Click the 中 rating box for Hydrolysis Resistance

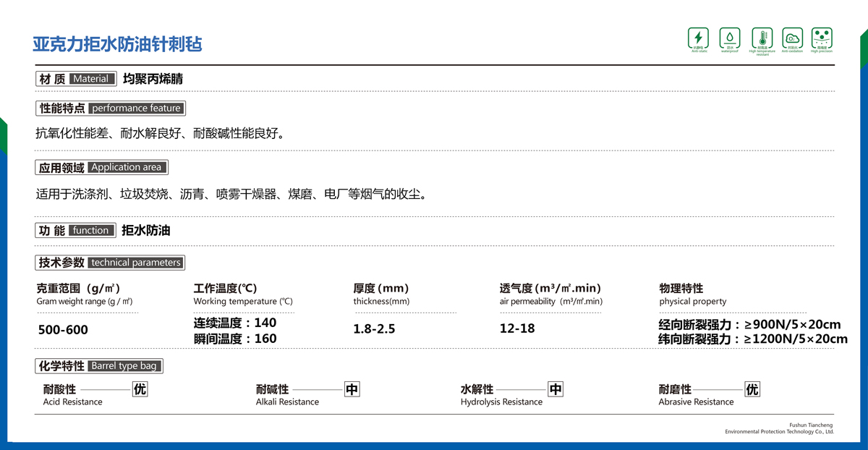click(556, 389)
